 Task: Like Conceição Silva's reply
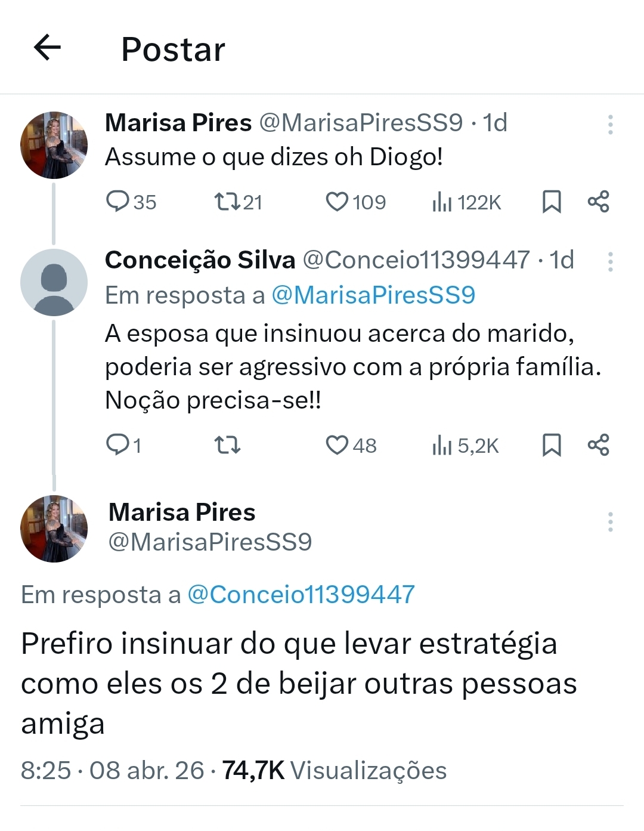click(x=338, y=444)
